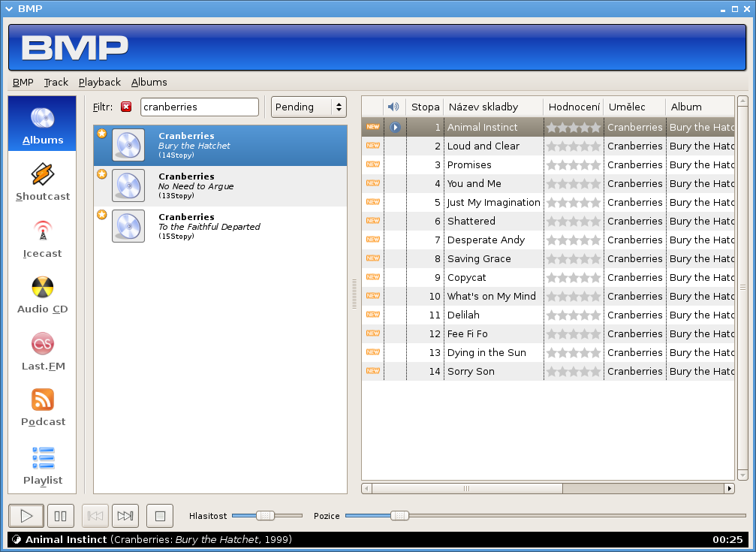Select the You and Me track

[x=548, y=183]
